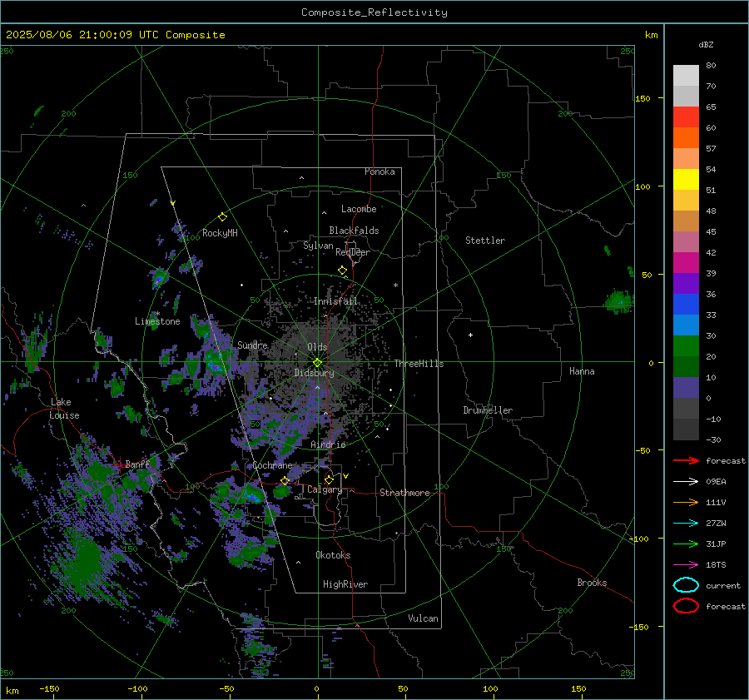The width and height of the screenshot is (749, 700).
Task: Click the HighRiver town label
Action: pyautogui.click(x=345, y=584)
